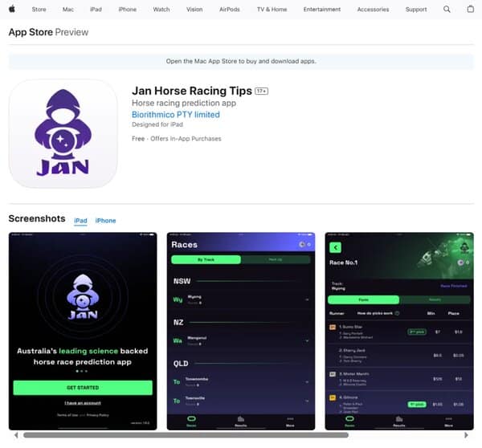Click NZ region heading in Races screenshot
Image resolution: width=482 pixels, height=448 pixels.
click(x=178, y=322)
